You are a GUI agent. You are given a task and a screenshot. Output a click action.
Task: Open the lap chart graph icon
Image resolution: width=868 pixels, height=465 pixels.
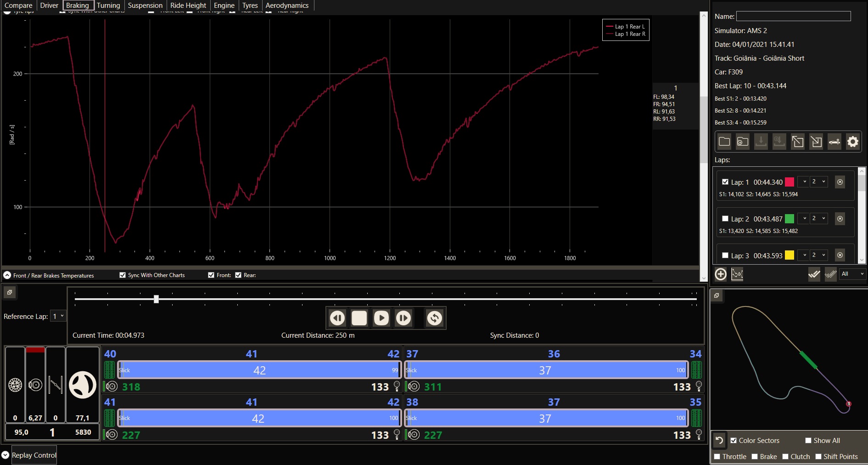point(737,274)
